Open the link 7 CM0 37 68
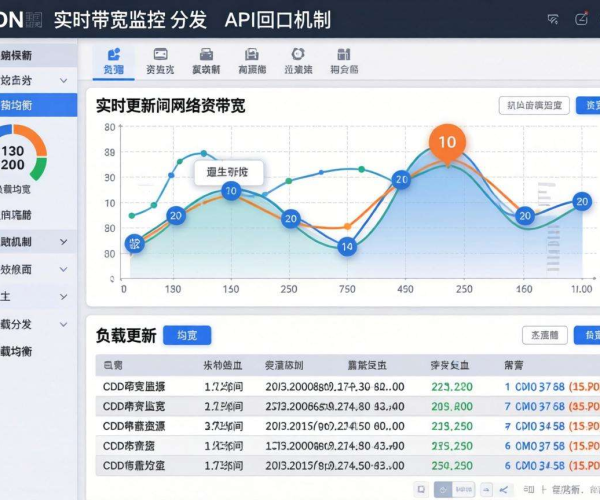Viewport: 600px width, 500px height. (535, 406)
